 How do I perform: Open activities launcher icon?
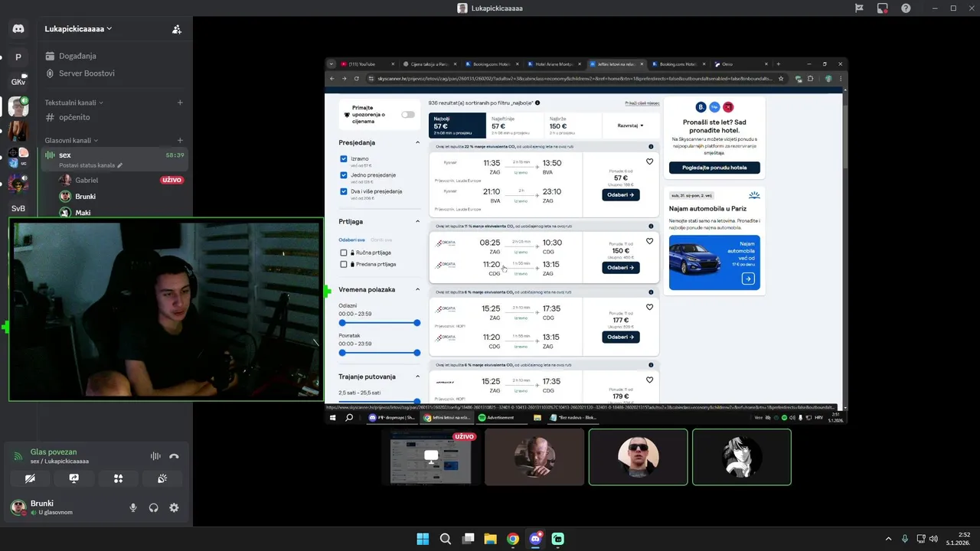[x=118, y=478]
